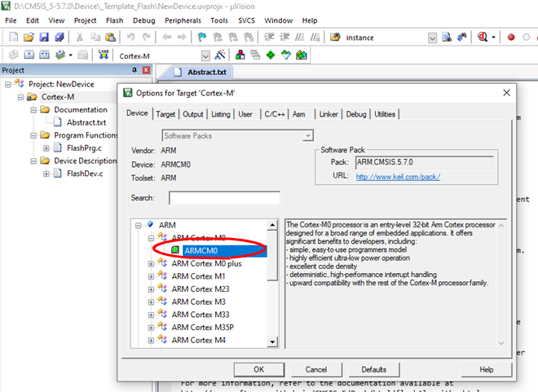Expand ARM Cortex M3 node
The width and height of the screenshot is (538, 392).
tap(151, 302)
